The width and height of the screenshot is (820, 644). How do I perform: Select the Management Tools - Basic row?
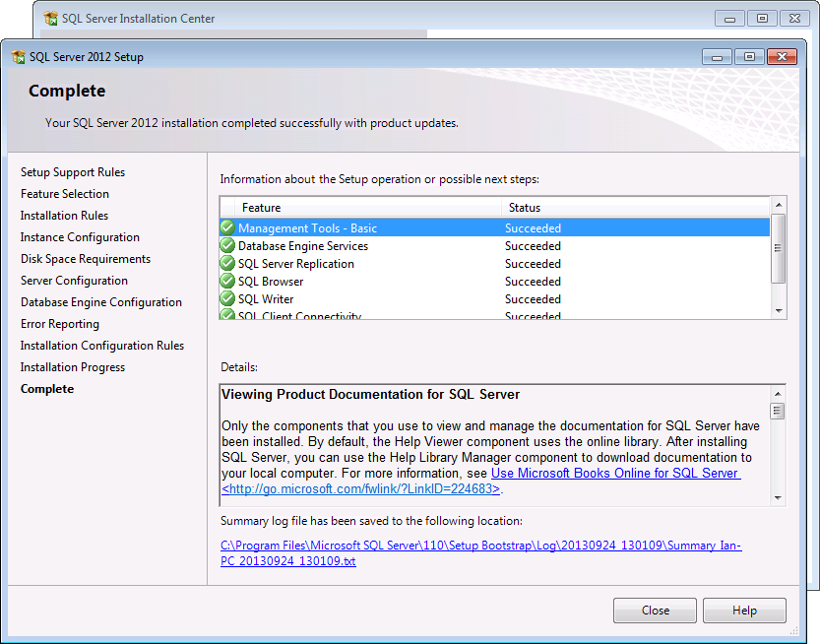[x=495, y=228]
